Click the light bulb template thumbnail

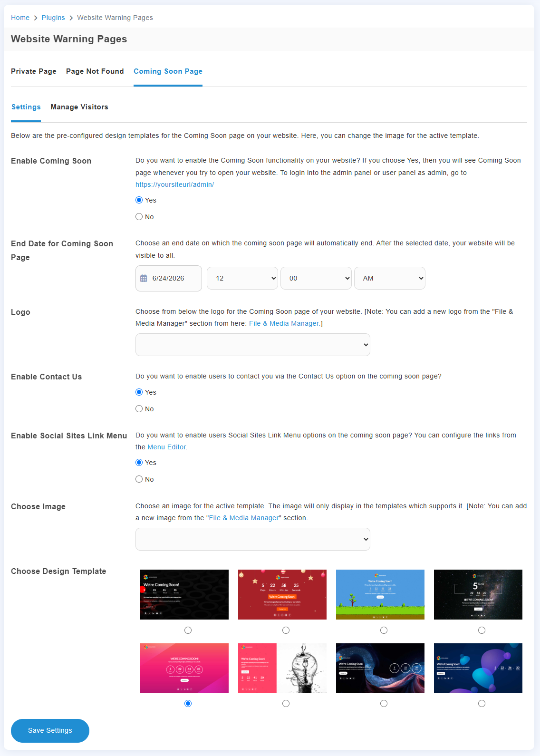coord(282,668)
